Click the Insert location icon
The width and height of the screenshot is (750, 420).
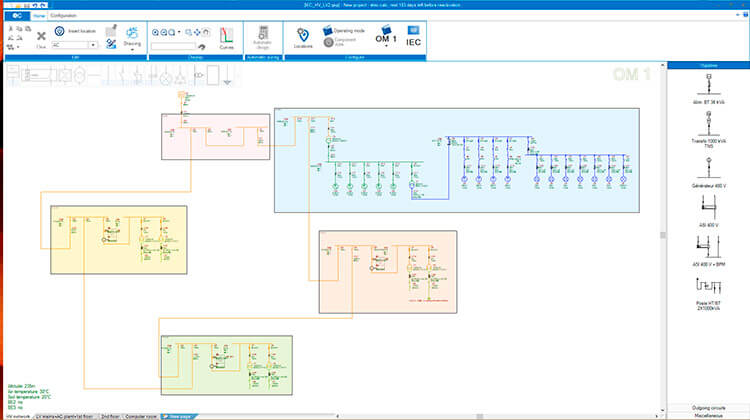pyautogui.click(x=59, y=31)
